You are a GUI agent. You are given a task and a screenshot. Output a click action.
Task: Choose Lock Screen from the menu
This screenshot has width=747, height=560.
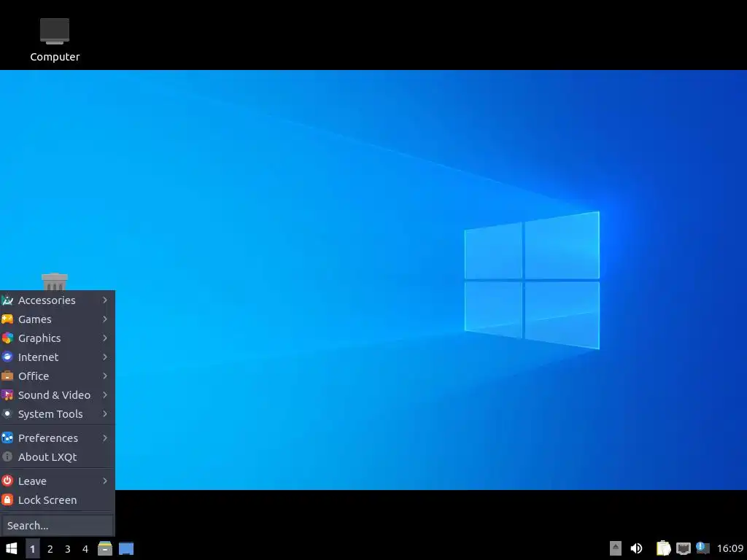click(57, 500)
